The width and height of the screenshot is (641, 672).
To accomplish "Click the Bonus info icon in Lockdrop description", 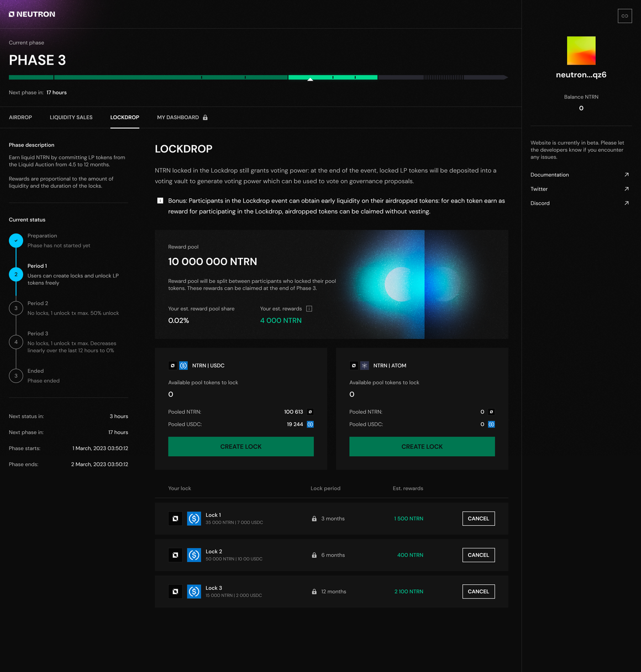I will coord(160,201).
